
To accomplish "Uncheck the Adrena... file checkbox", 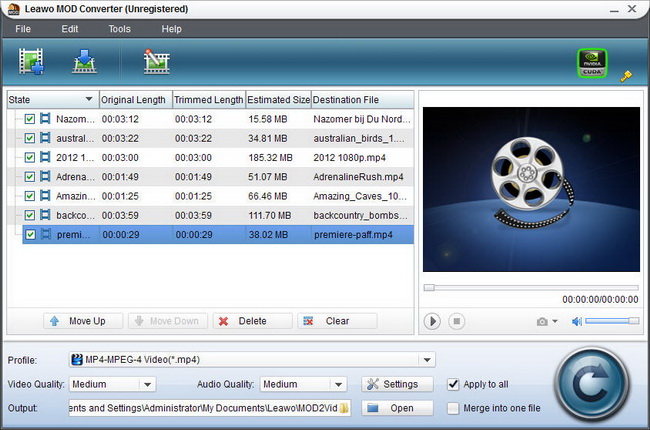I will click(x=29, y=177).
